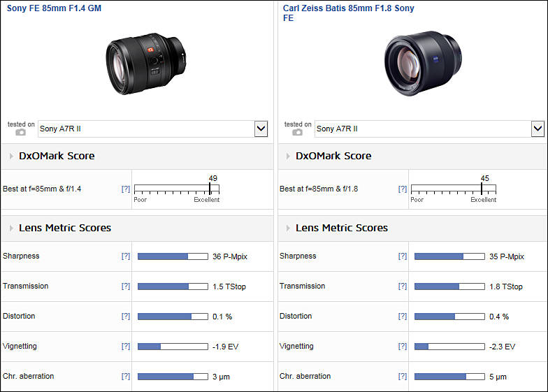Click the Sony Distortion bar at 0.1 %
The image size is (548, 392).
coord(173,317)
